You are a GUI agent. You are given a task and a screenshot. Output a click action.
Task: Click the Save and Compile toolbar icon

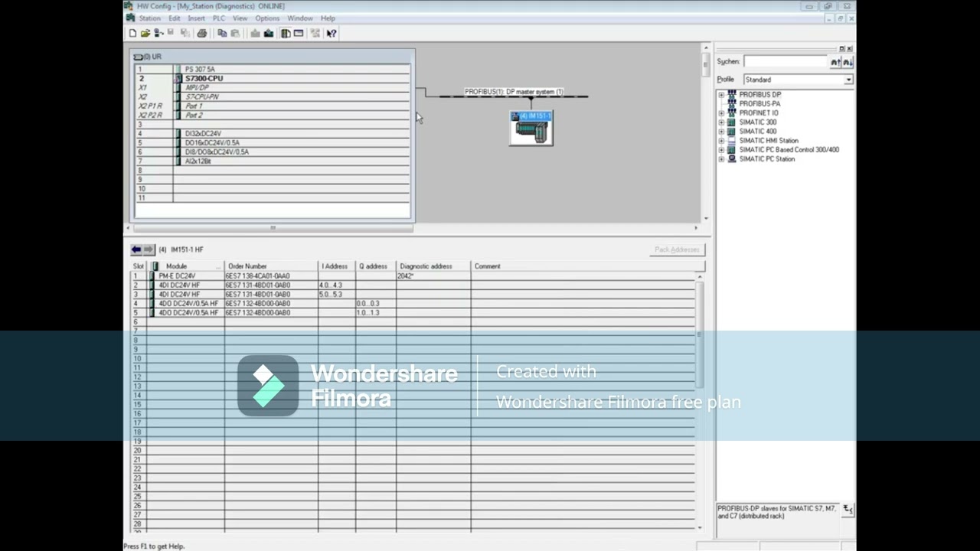[185, 33]
